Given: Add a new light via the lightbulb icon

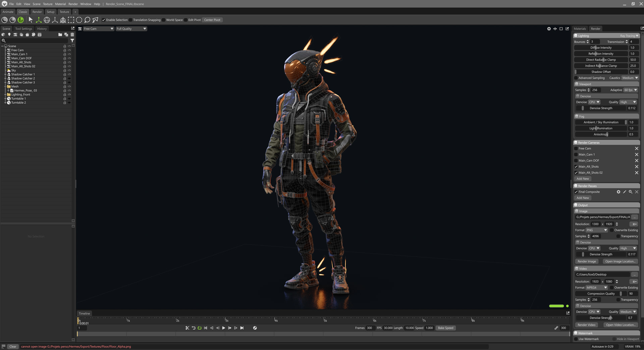Looking at the screenshot, I should 9,35.
